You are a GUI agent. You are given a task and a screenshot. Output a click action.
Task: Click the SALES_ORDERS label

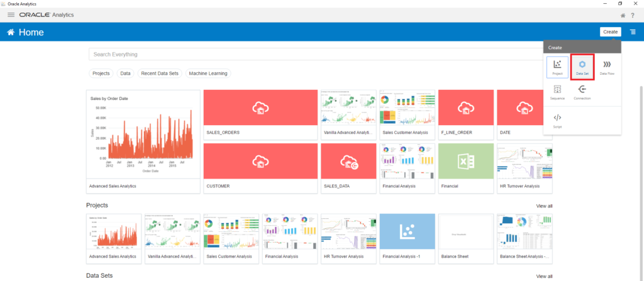click(223, 133)
